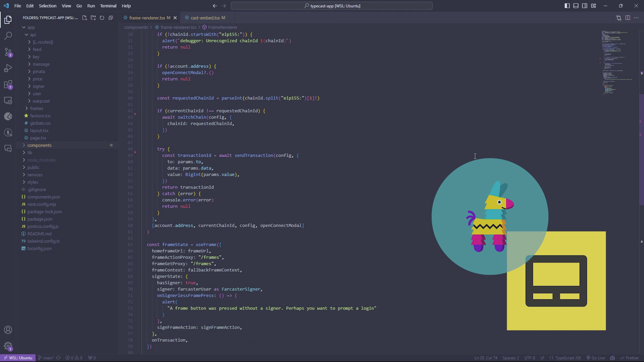Open the Terminal menu
The image size is (644, 362).
[108, 6]
